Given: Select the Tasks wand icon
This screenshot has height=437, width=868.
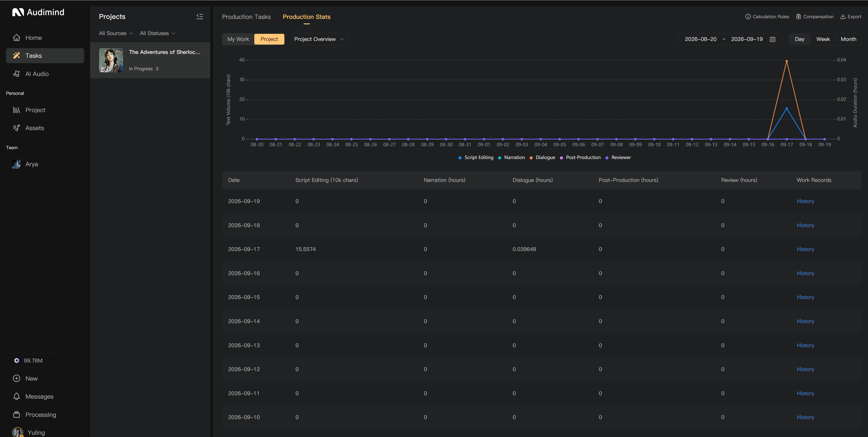Looking at the screenshot, I should tap(17, 56).
